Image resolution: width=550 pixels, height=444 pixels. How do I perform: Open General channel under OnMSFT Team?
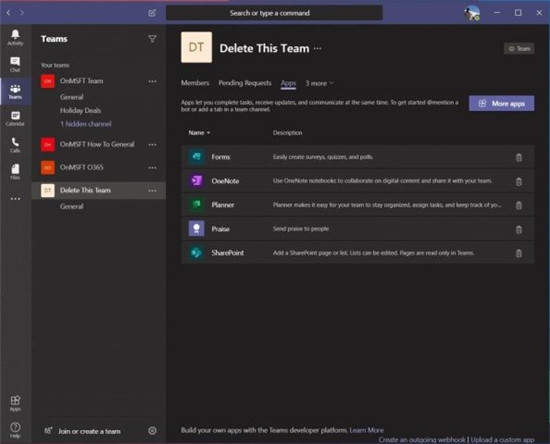[x=72, y=97]
